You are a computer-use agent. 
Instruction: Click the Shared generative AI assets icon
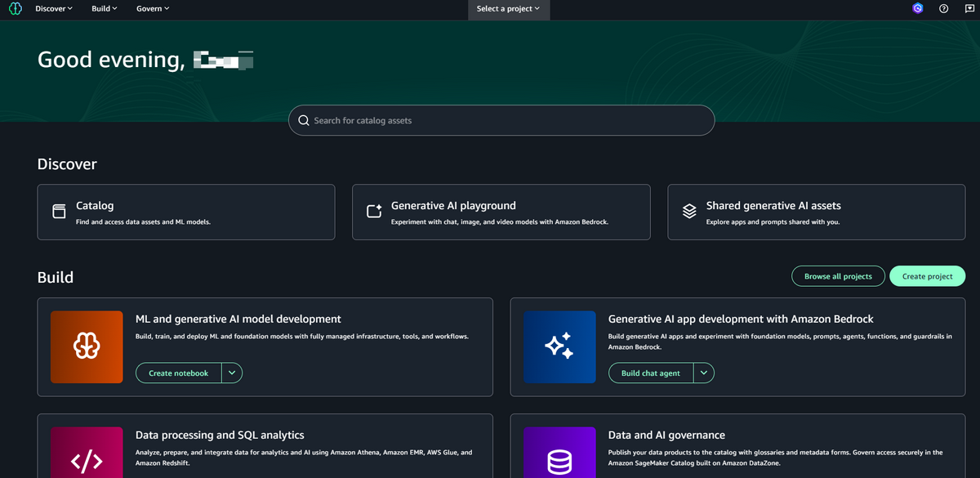click(689, 212)
